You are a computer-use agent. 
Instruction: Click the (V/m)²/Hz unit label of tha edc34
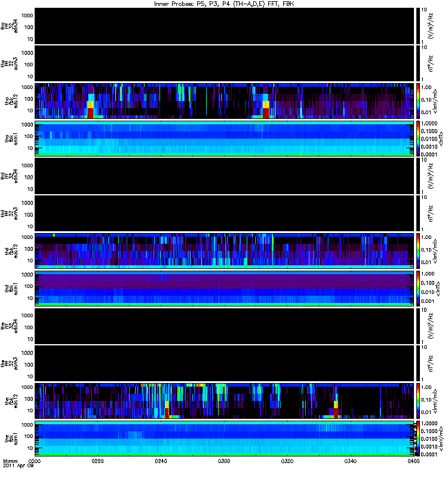click(431, 26)
